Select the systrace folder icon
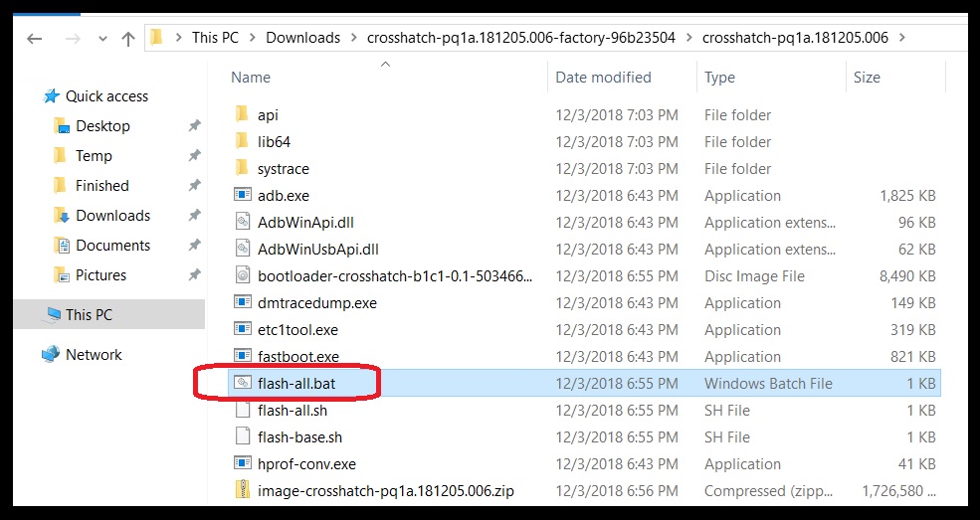980x520 pixels. [x=243, y=169]
